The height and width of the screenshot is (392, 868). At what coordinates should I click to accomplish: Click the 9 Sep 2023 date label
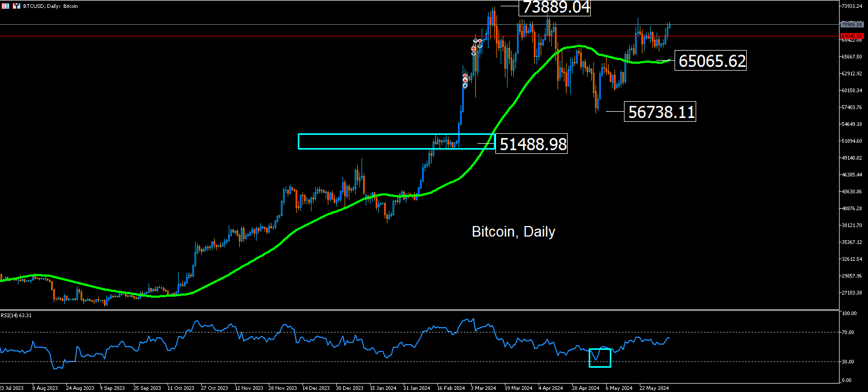[112, 388]
